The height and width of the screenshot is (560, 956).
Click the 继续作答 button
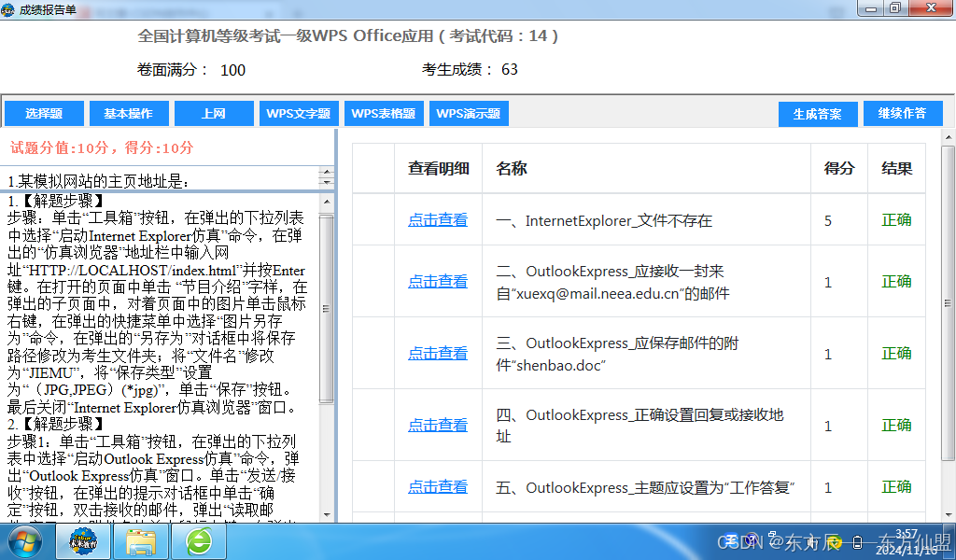click(x=903, y=113)
